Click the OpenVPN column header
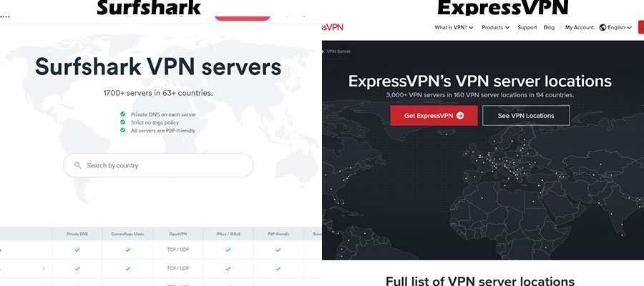644x286 pixels. 178,234
